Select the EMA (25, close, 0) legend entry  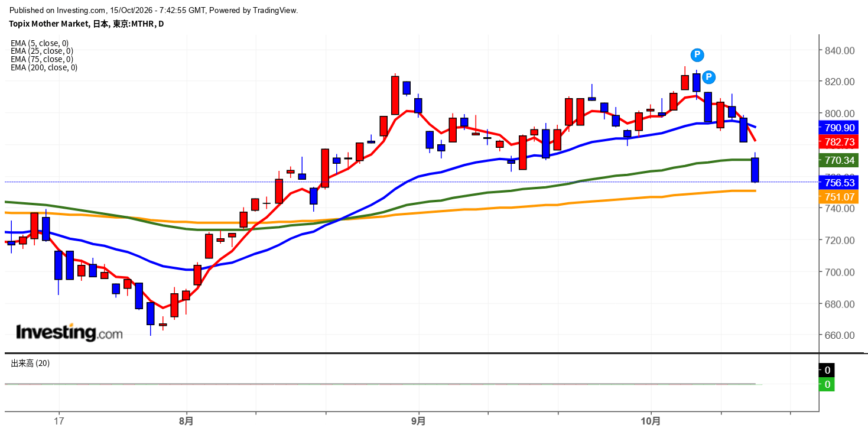coord(42,51)
